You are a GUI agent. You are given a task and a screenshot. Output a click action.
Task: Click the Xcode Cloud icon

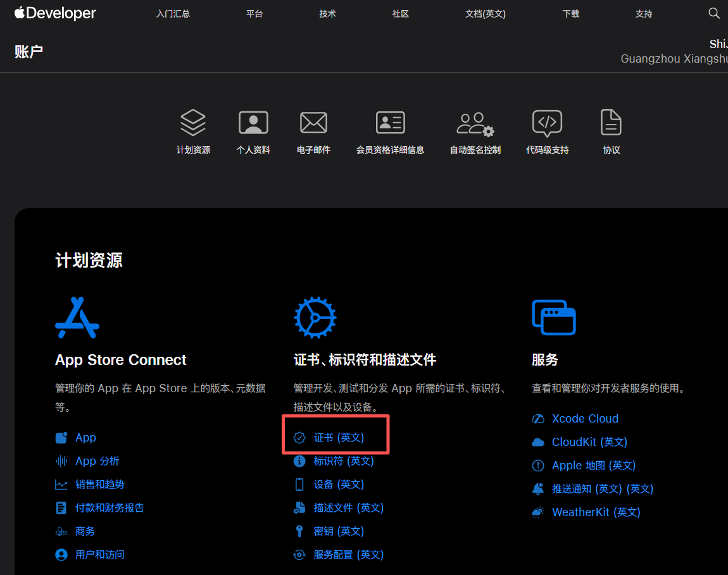pos(538,419)
